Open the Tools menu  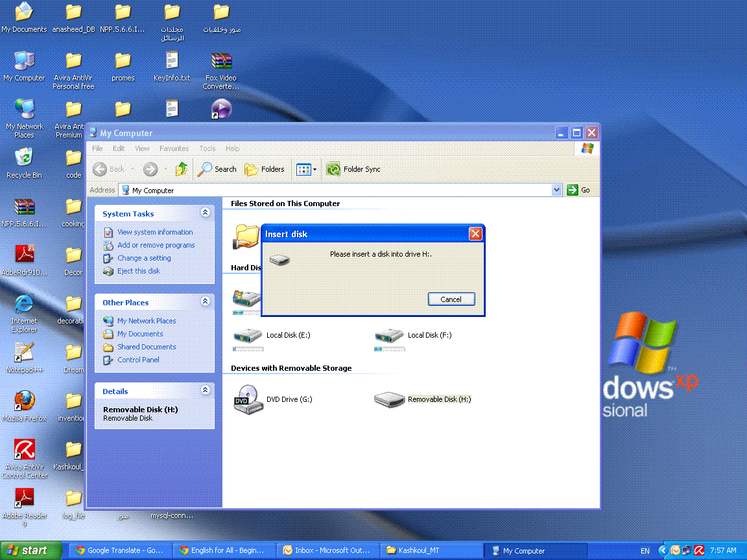point(207,148)
